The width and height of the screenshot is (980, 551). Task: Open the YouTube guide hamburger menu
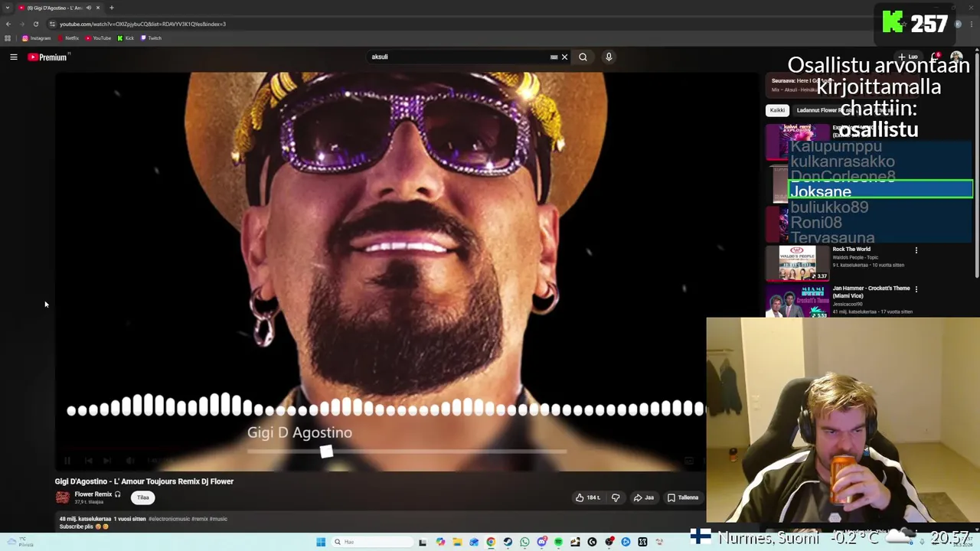click(x=14, y=57)
